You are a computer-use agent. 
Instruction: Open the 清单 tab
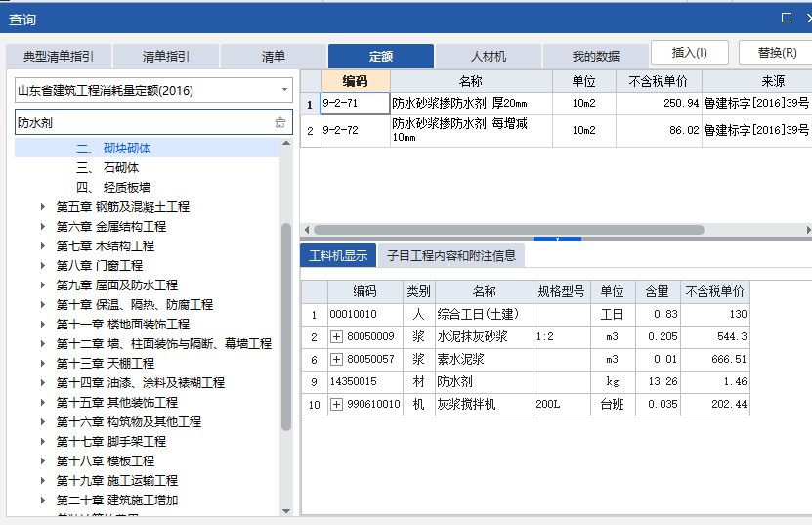(274, 56)
